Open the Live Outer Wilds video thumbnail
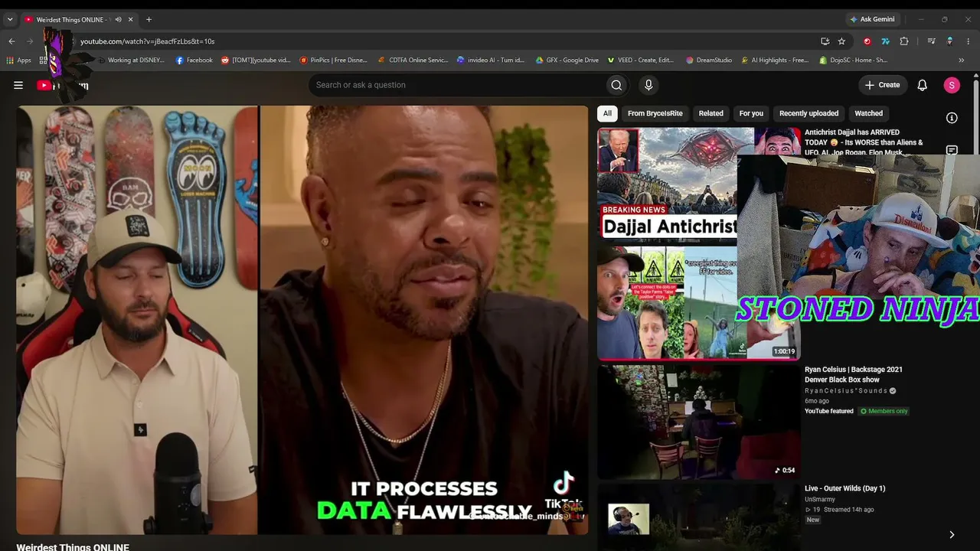The height and width of the screenshot is (551, 980). click(x=699, y=517)
